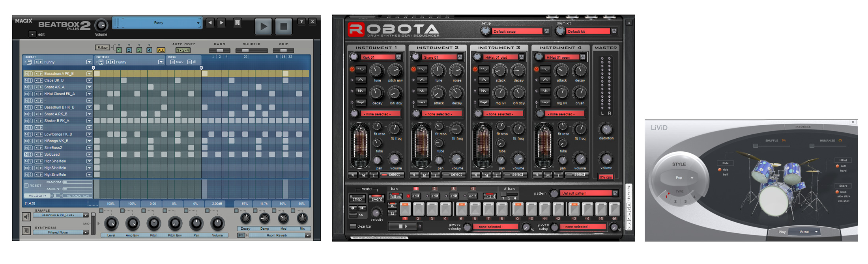Click the save icon in BeatBox header
The width and height of the screenshot is (868, 264).
coord(238,23)
